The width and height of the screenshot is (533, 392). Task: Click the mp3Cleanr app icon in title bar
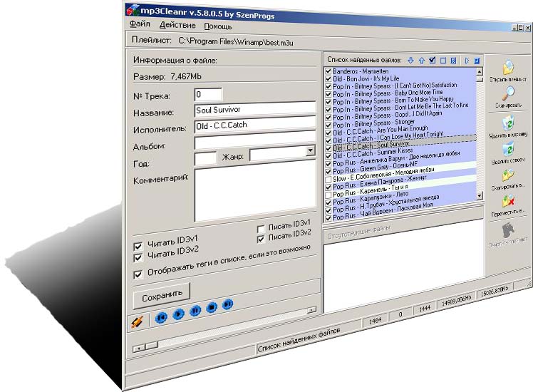click(133, 10)
